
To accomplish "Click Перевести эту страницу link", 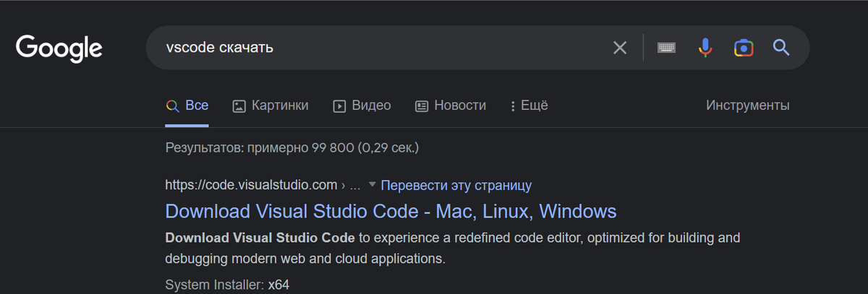I will point(456,185).
